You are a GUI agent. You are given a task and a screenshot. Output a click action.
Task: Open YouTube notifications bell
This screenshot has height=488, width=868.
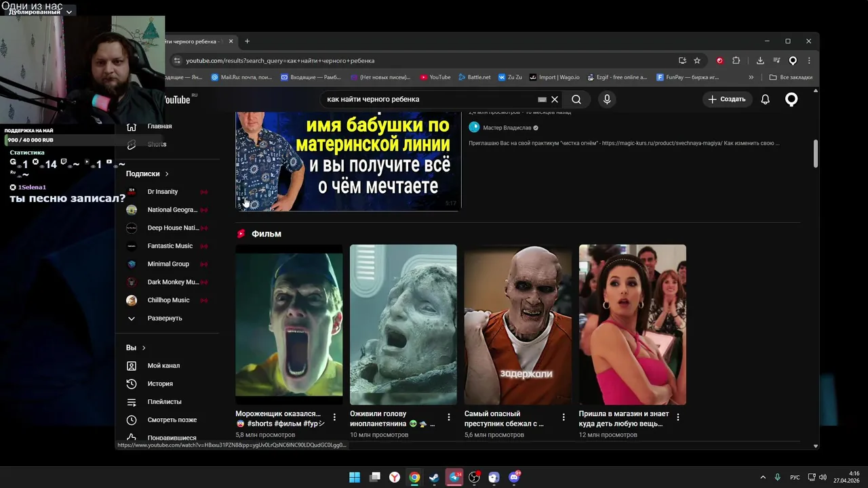(765, 100)
